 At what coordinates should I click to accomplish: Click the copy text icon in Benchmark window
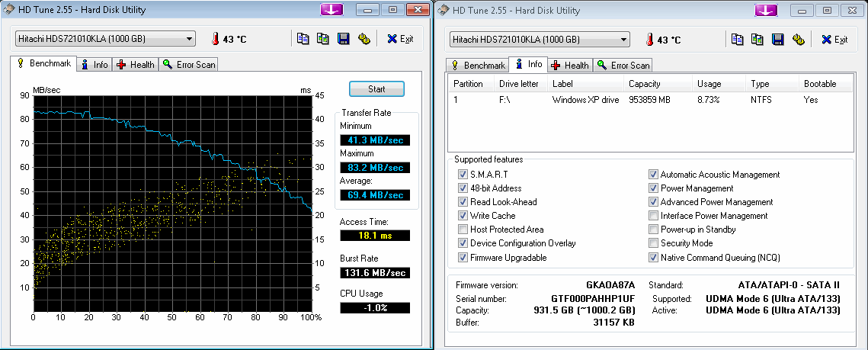tap(303, 39)
